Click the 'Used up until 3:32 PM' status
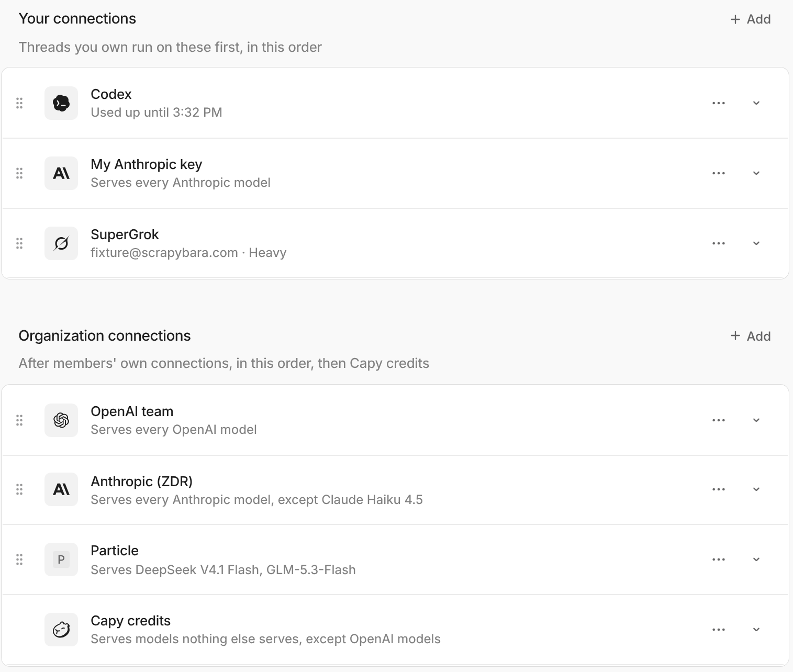The height and width of the screenshot is (672, 793). pos(157,113)
